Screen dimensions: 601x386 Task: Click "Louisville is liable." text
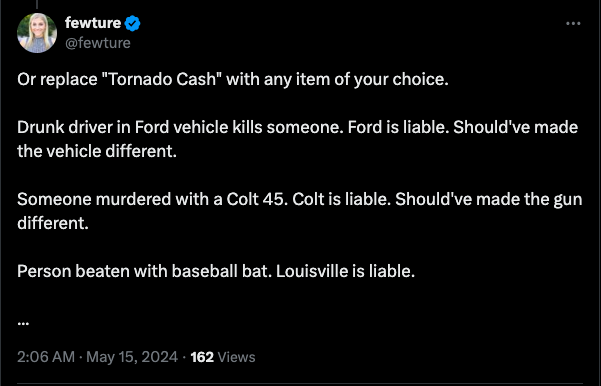[345, 271]
